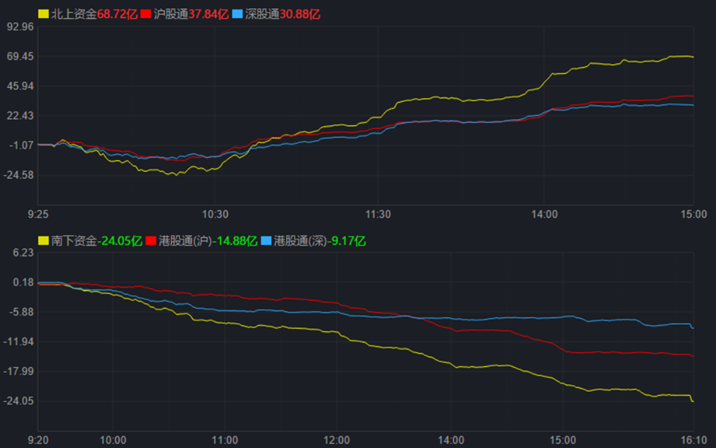716x448 pixels.
Task: Click the blue swatch beside 深股通
Action: [x=234, y=15]
